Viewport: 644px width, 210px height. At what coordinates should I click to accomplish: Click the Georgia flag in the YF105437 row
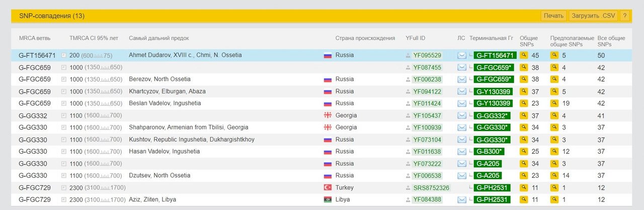[328, 115]
